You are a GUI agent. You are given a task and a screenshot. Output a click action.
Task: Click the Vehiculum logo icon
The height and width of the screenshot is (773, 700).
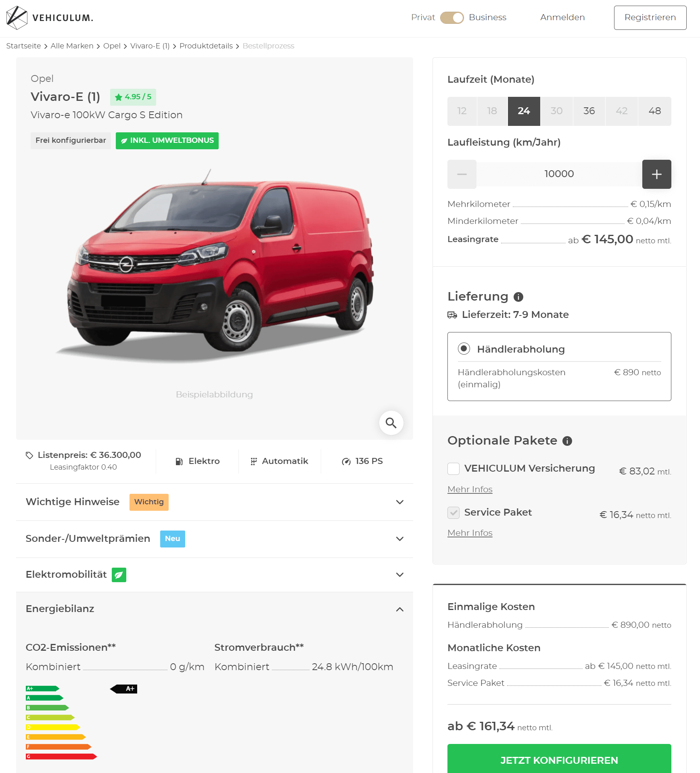(17, 18)
